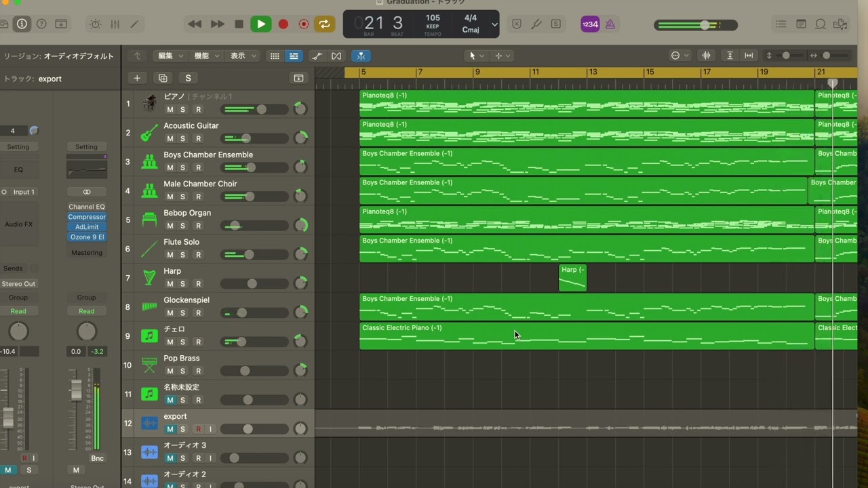Image resolution: width=868 pixels, height=488 pixels.
Task: Open the Mixer sliders icon
Action: 115,24
